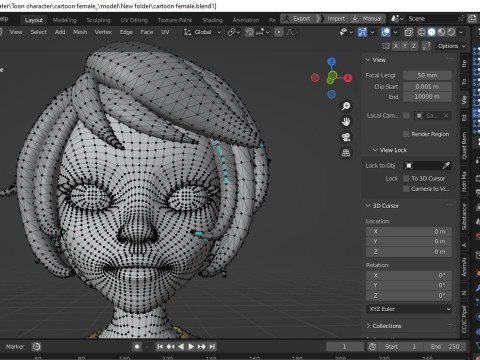Toggle the camera view icon
This screenshot has height=360, width=480.
pos(346,137)
